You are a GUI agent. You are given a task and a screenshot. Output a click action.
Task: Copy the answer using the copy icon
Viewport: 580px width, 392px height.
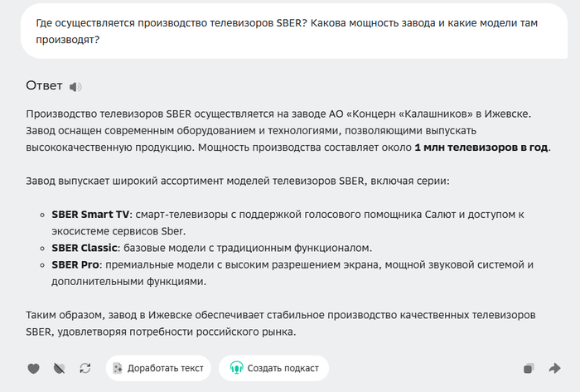[528, 369]
